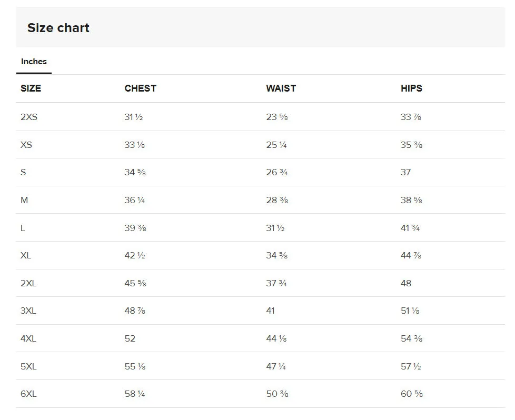Click the 3XL size row label

28,311
